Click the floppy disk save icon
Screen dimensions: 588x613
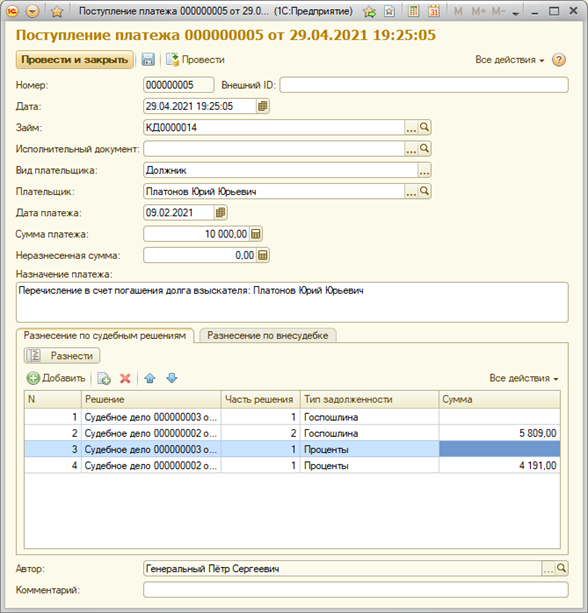[x=148, y=60]
